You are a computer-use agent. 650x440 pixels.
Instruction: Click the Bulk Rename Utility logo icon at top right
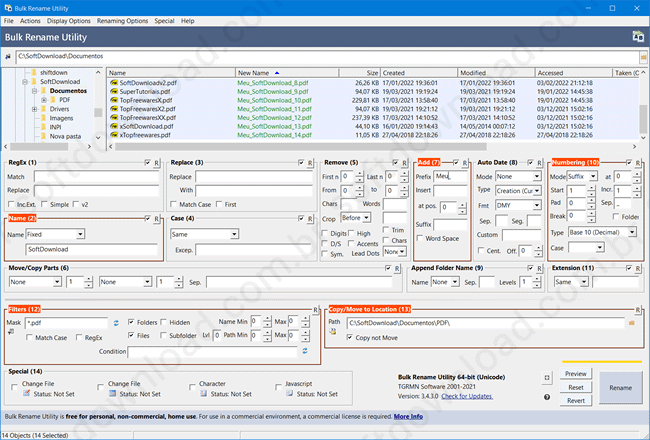coord(638,36)
